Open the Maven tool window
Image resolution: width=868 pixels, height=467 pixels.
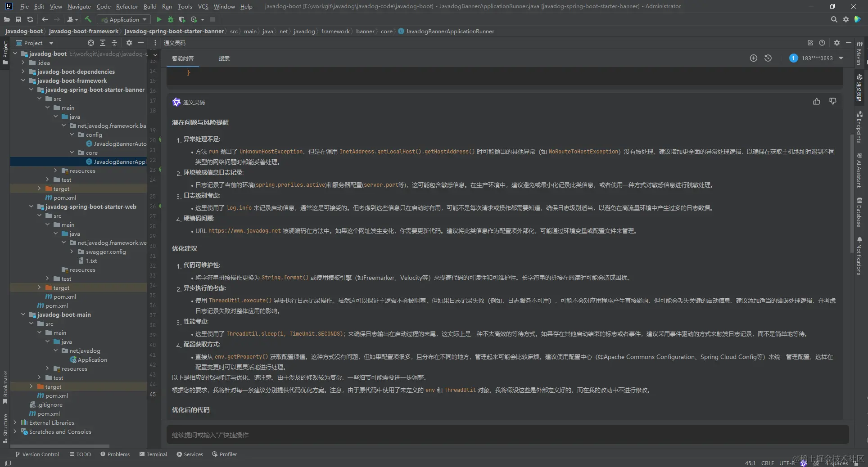859,53
